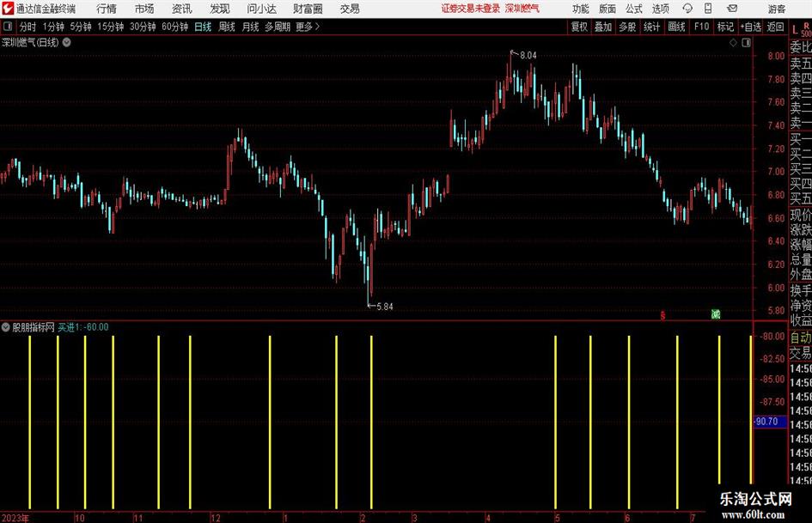Click the 画线 drawing toolbar button
812x523 pixels.
click(676, 27)
